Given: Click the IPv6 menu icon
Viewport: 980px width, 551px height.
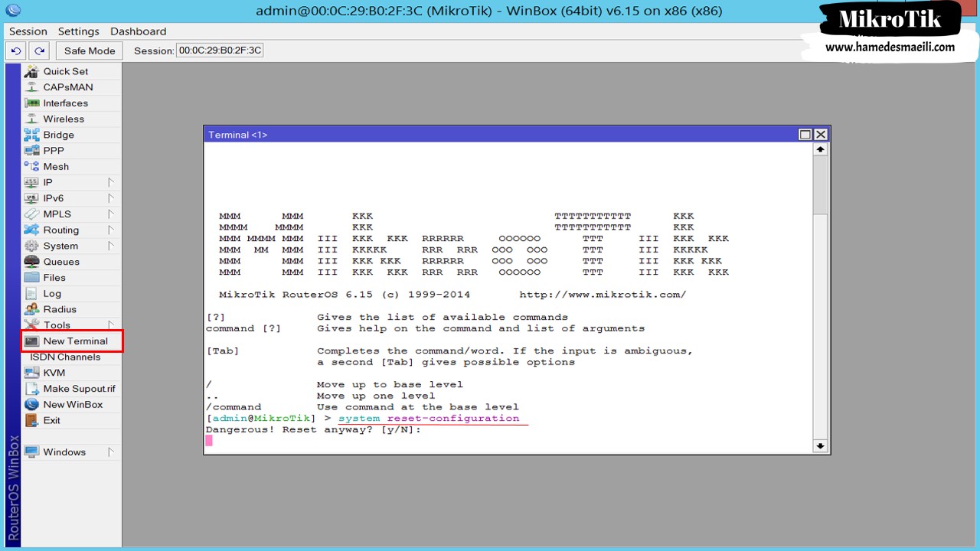Looking at the screenshot, I should click(31, 198).
